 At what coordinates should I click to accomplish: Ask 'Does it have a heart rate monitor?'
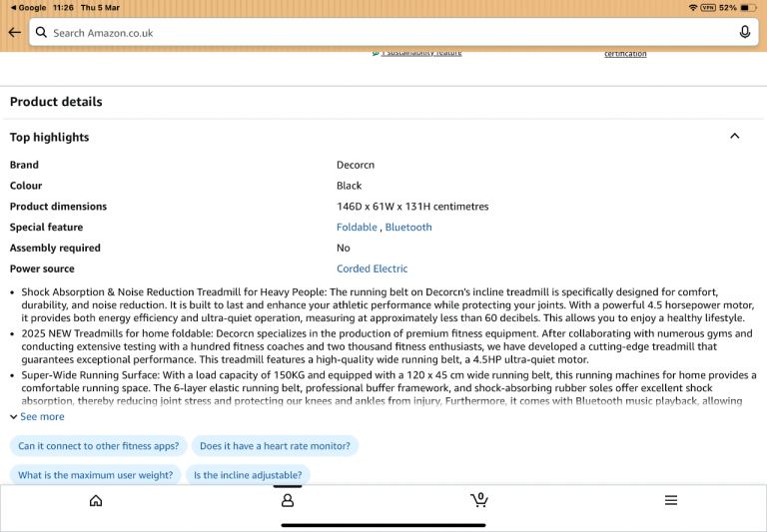click(x=275, y=446)
